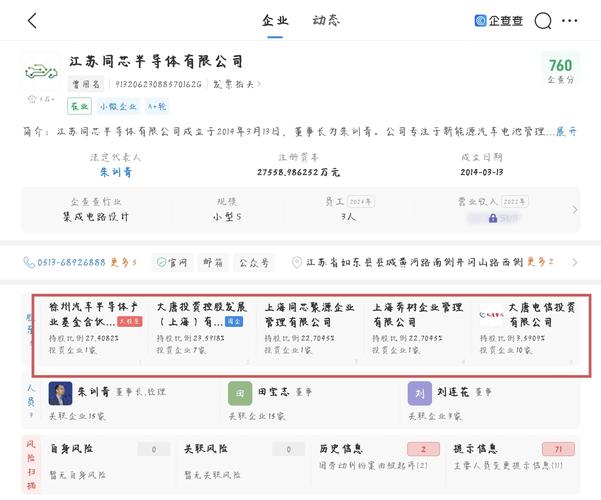This screenshot has width=601, height=500.
Task: Tap the 集成电路设计 industry value
Action: tap(96, 217)
